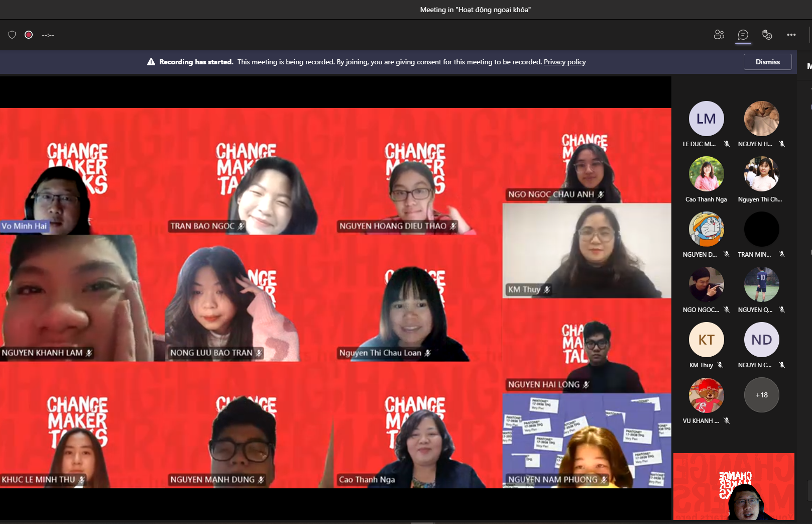
Task: Open the participants panel icon
Action: [x=719, y=35]
